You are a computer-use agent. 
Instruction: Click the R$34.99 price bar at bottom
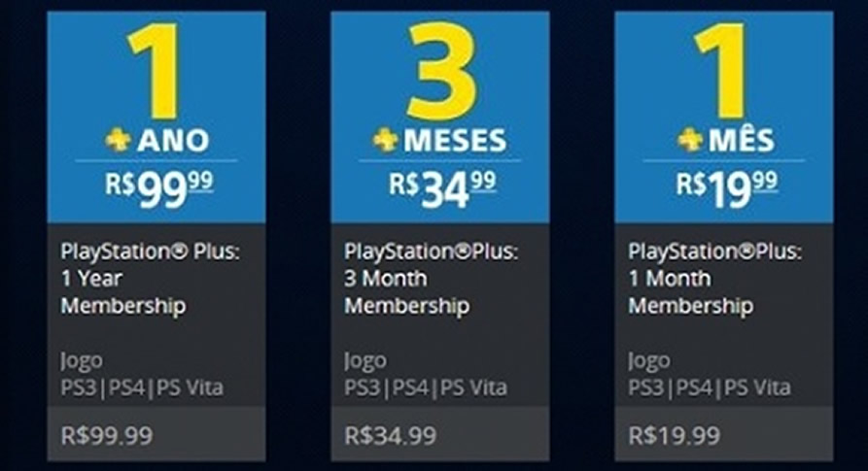[440, 435]
